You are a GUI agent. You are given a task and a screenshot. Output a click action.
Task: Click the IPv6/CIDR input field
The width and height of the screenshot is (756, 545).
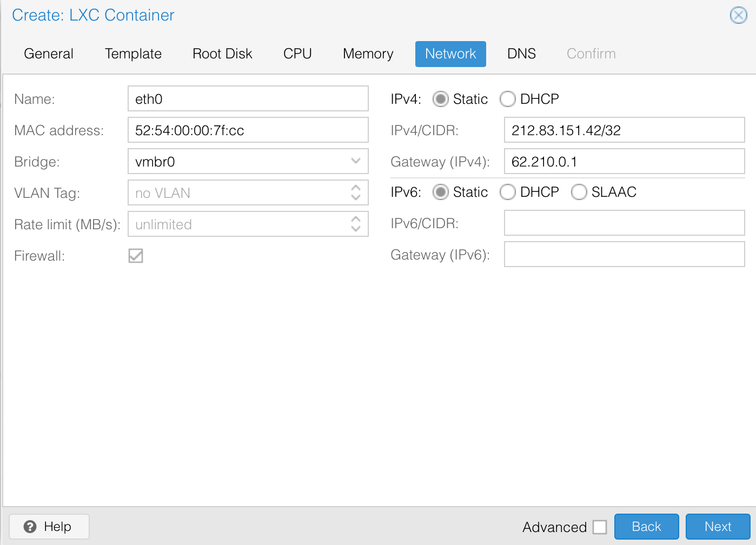(624, 223)
